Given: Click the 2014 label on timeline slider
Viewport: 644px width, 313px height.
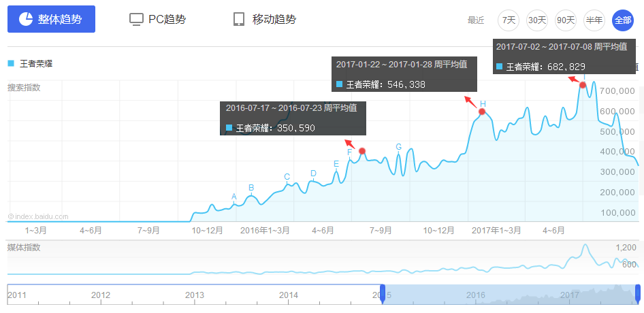Looking at the screenshot, I should [x=289, y=295].
